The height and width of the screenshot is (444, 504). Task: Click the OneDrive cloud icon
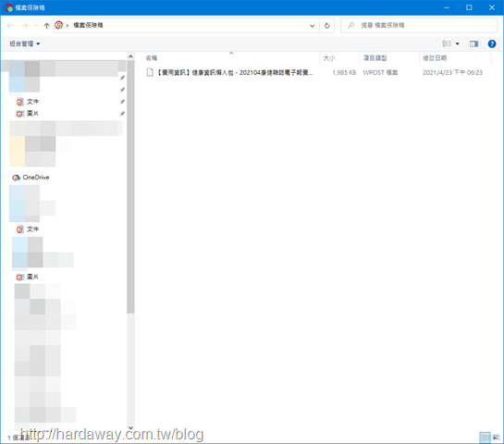[x=16, y=178]
